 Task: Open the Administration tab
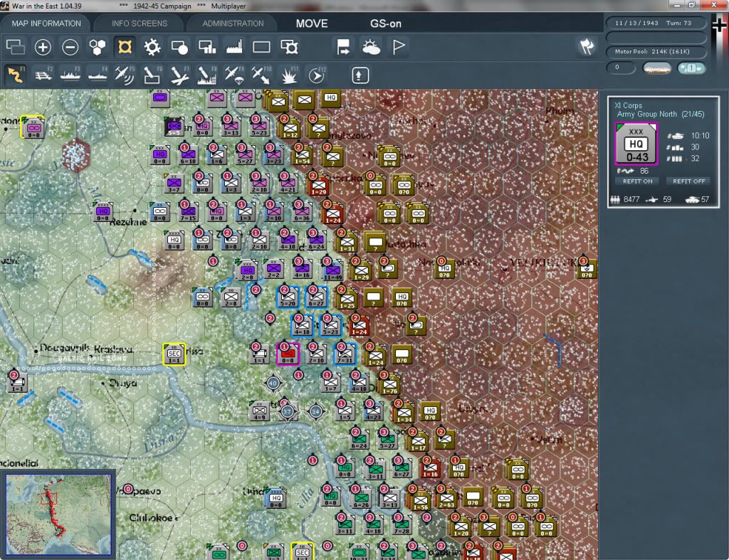pos(233,23)
